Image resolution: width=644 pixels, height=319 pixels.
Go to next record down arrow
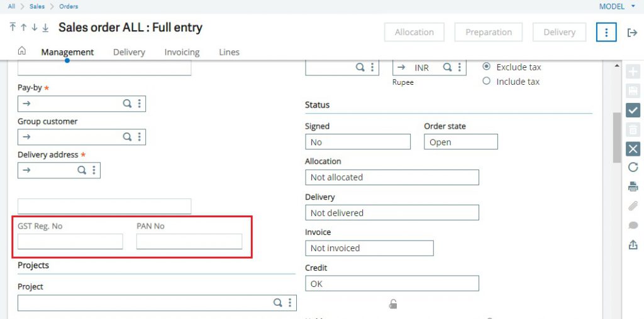[35, 28]
